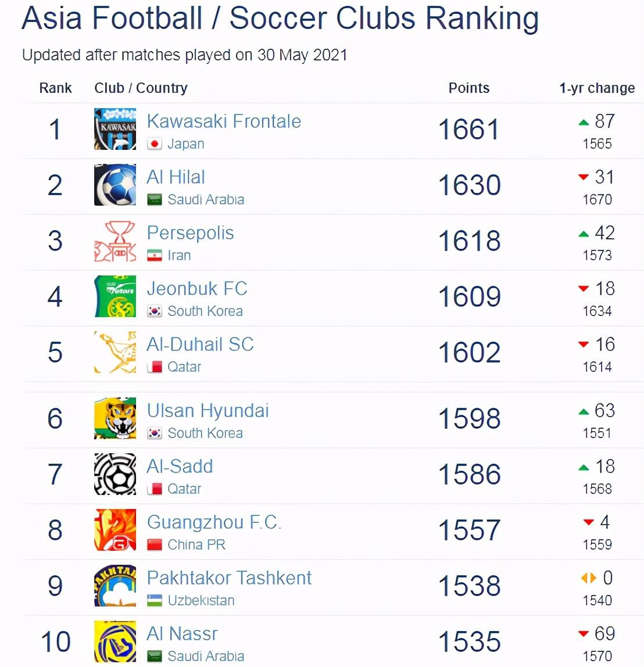The image size is (644, 667).
Task: Click the Ulsan Hyundai tiger logo
Action: pos(115,418)
